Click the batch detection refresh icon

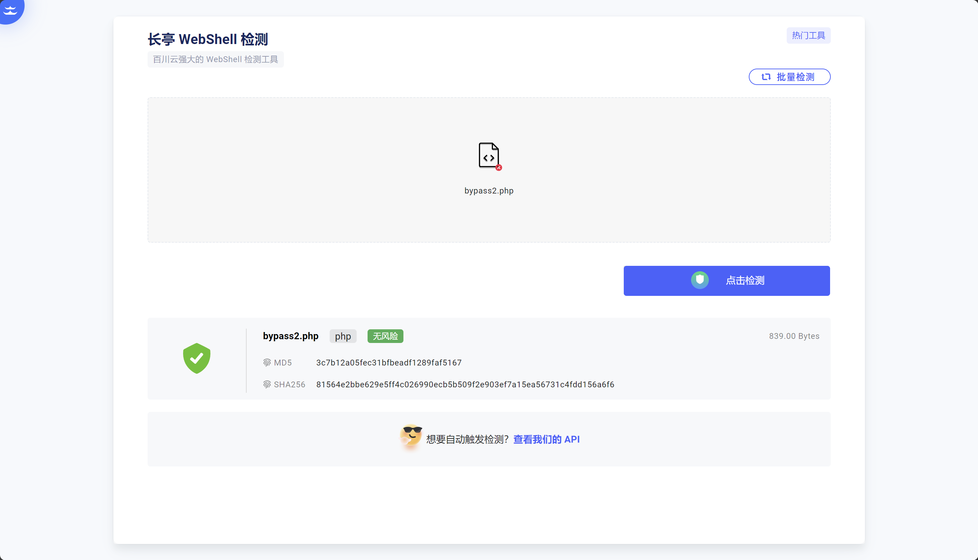click(x=766, y=77)
